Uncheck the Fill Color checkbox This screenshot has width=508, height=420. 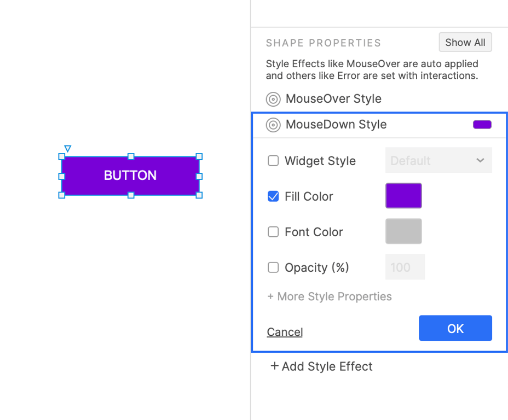(273, 196)
